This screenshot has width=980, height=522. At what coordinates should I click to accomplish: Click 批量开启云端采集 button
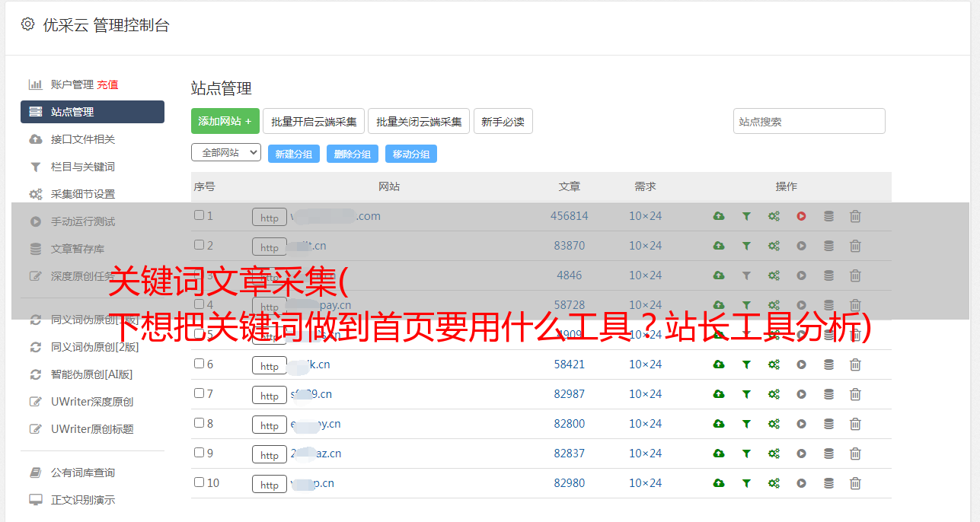pyautogui.click(x=314, y=121)
